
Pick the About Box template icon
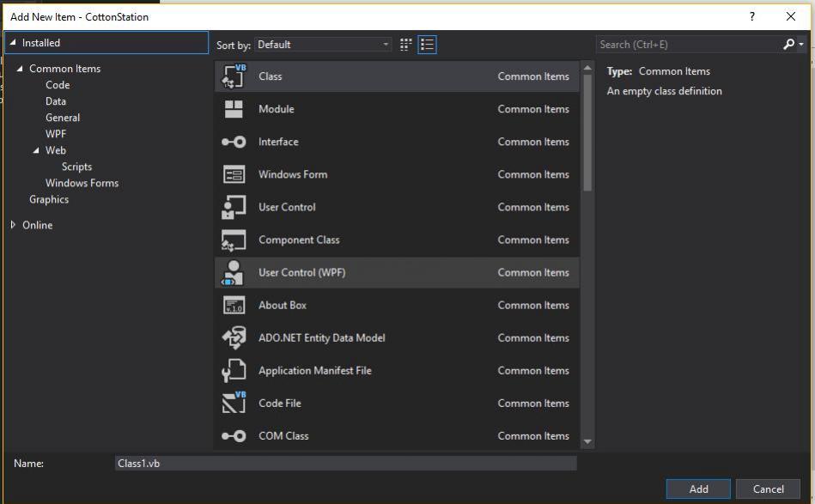pyautogui.click(x=234, y=305)
